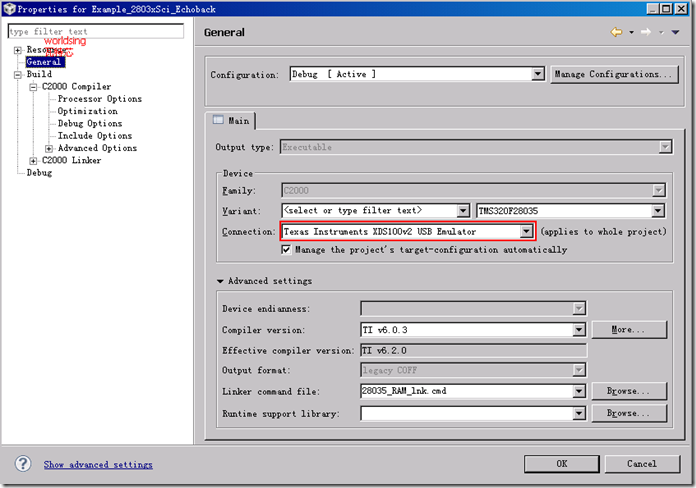
Task: Select Include Options tree item
Action: tap(95, 136)
